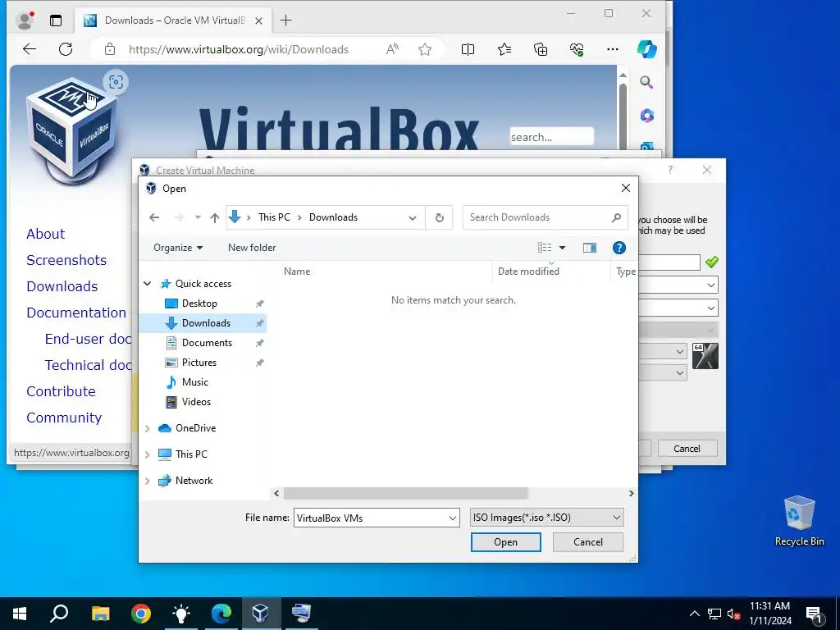The width and height of the screenshot is (840, 630).
Task: Open Screenshots link on VirtualBox site
Action: (x=66, y=260)
